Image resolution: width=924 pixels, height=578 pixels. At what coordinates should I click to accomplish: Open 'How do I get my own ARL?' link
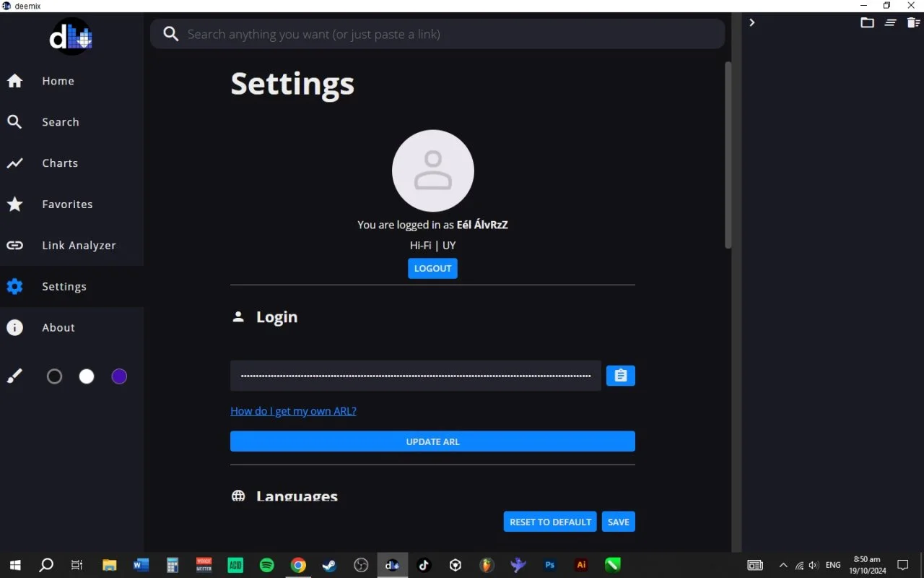point(293,411)
